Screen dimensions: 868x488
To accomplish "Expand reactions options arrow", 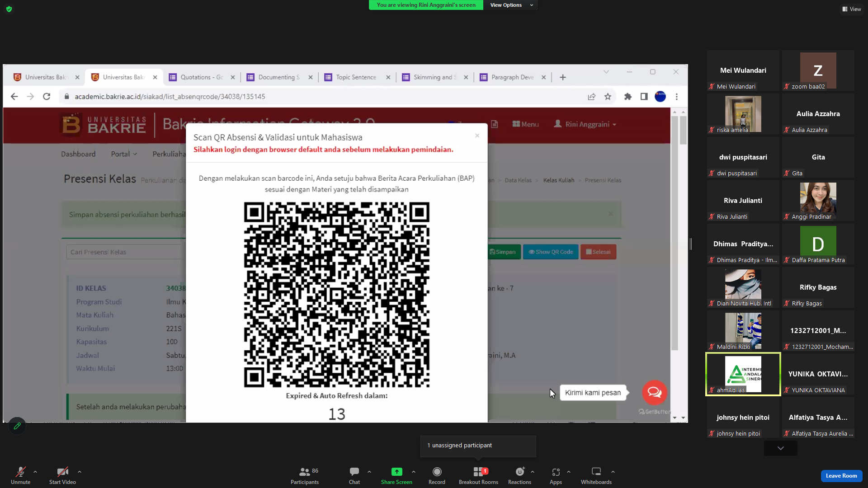I will click(533, 472).
